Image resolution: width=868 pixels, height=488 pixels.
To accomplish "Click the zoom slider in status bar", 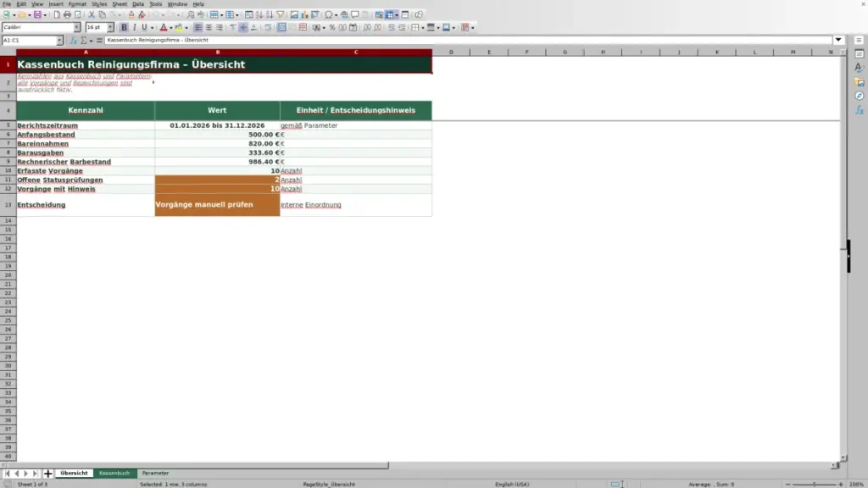I will [815, 484].
